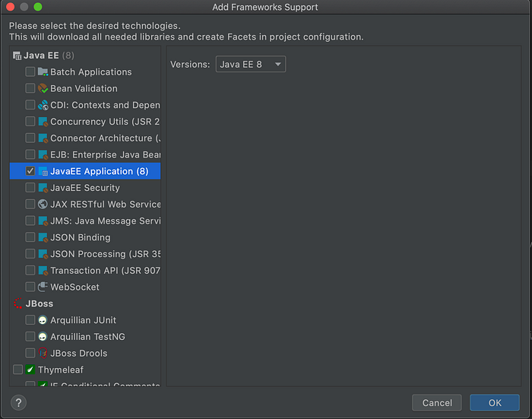The width and height of the screenshot is (532, 419).
Task: Check the CDI Contexts checkbox
Action: [x=30, y=105]
